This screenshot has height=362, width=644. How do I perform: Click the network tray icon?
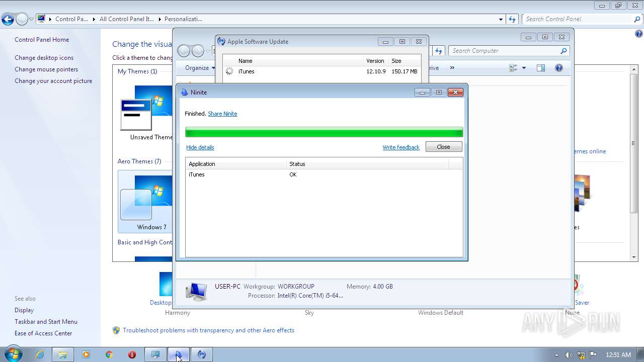pos(581,355)
